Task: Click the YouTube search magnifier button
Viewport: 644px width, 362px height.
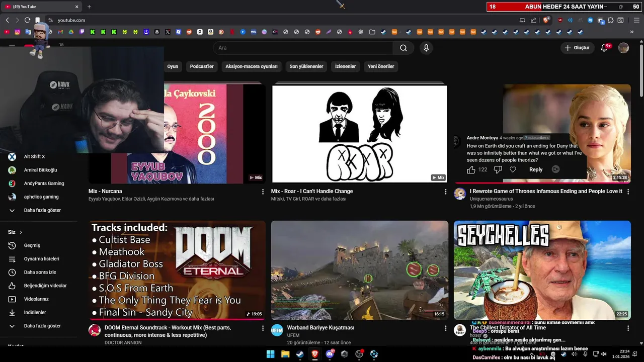Action: pyautogui.click(x=404, y=48)
